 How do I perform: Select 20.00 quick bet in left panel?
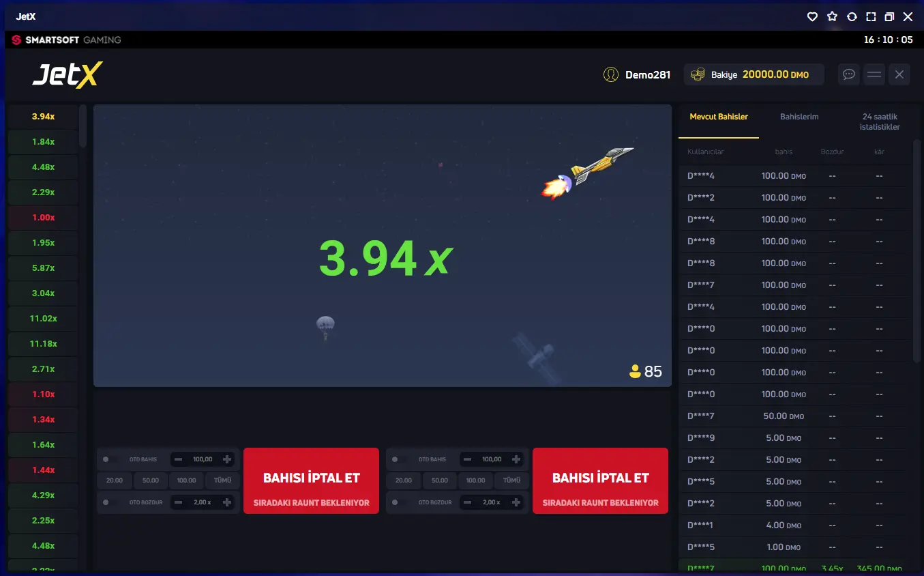pos(115,480)
